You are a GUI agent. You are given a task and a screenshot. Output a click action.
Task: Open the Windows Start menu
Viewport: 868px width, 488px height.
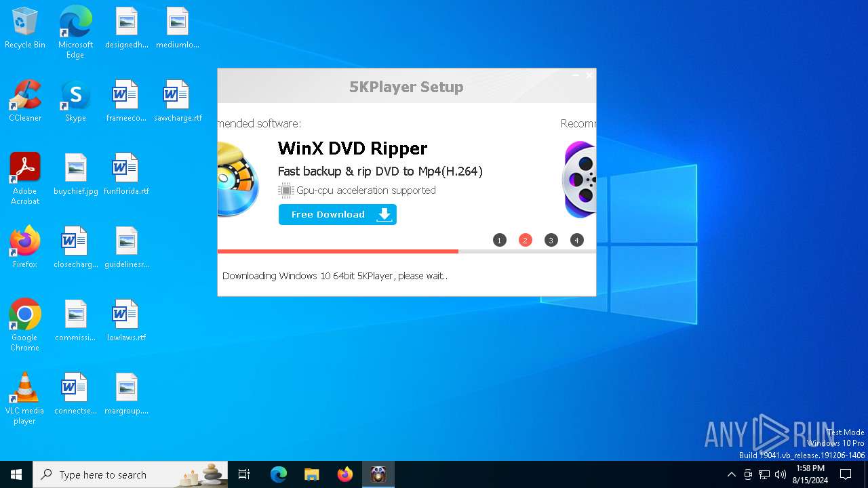click(x=16, y=474)
